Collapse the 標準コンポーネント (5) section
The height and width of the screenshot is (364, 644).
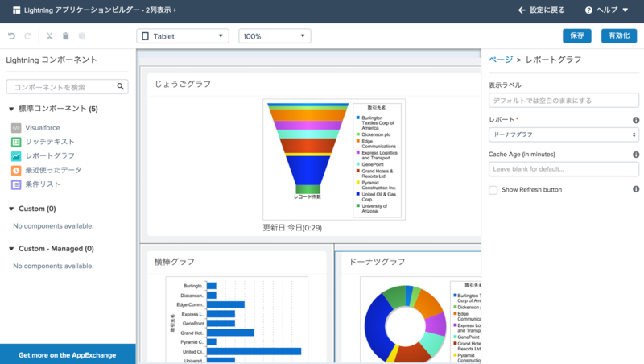point(11,109)
